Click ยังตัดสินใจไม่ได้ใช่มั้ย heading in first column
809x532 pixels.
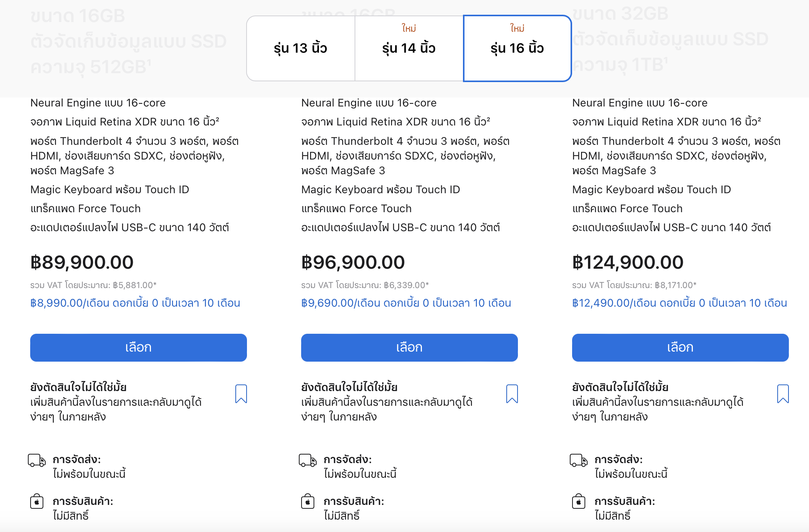79,387
